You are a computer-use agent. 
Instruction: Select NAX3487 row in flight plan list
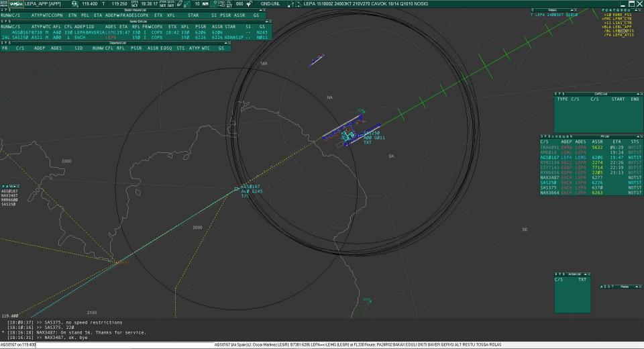[590, 178]
